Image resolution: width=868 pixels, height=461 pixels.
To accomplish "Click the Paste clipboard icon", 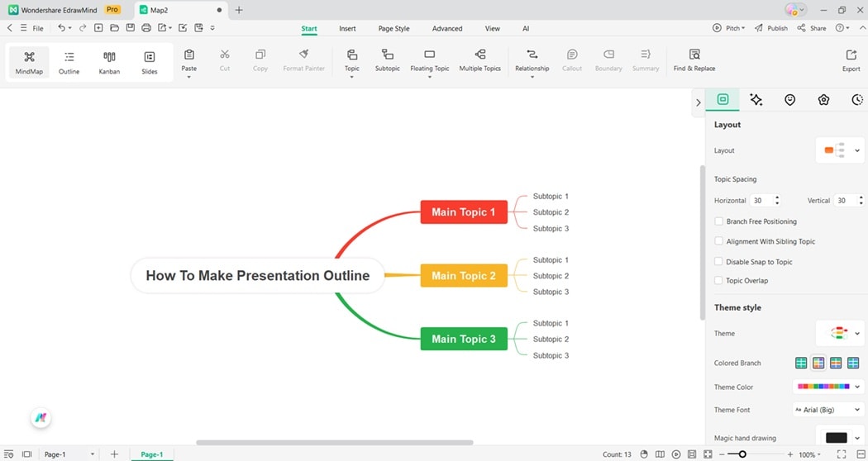I will 188,55.
